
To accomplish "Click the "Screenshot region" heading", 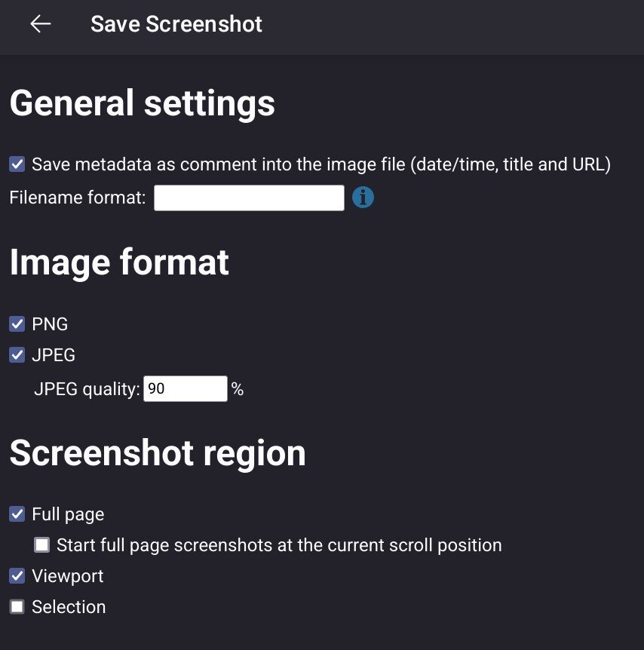I will click(158, 453).
